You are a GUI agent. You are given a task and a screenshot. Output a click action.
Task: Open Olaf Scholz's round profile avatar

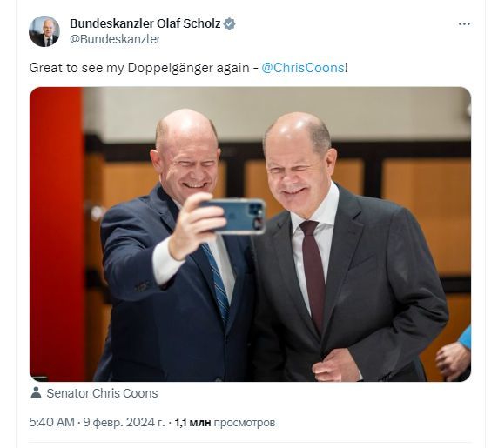[x=44, y=31]
